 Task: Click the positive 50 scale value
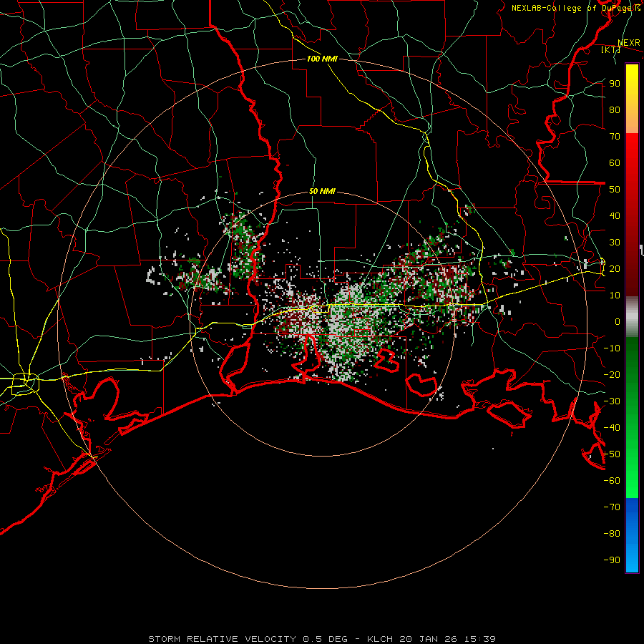[x=615, y=190]
